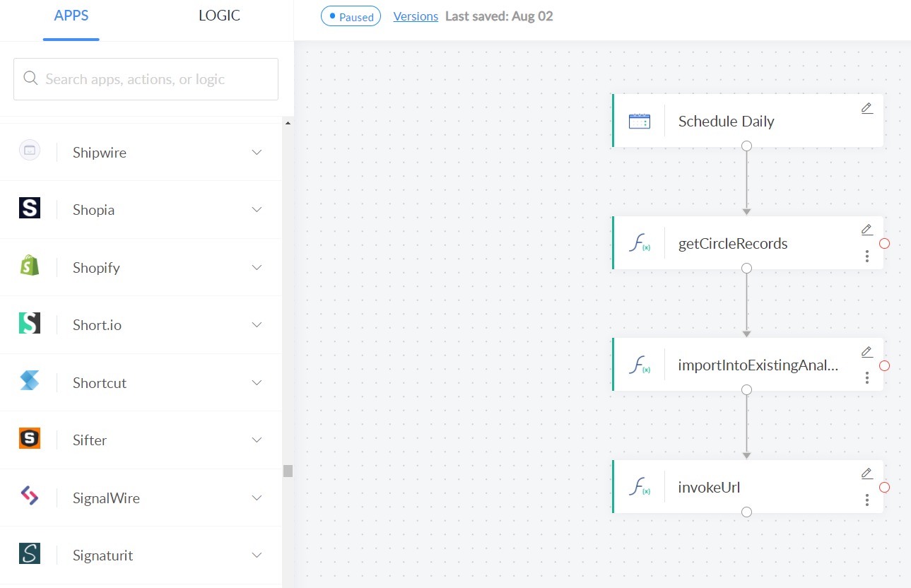This screenshot has width=911, height=588.
Task: Expand the Sifter app list item
Action: point(257,440)
